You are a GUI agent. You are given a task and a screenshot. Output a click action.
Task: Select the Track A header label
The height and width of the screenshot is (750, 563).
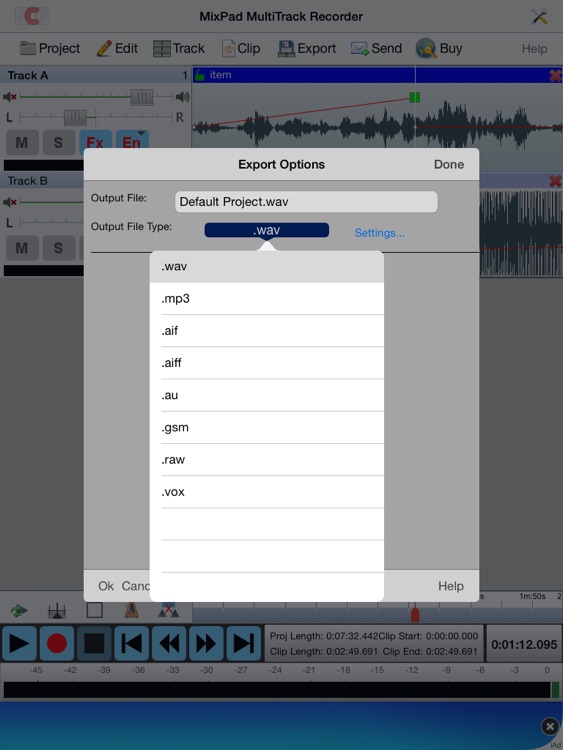point(28,75)
